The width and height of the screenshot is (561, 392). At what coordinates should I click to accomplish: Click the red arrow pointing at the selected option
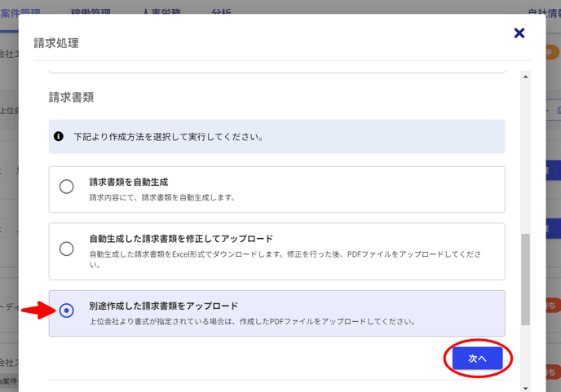pos(36,310)
